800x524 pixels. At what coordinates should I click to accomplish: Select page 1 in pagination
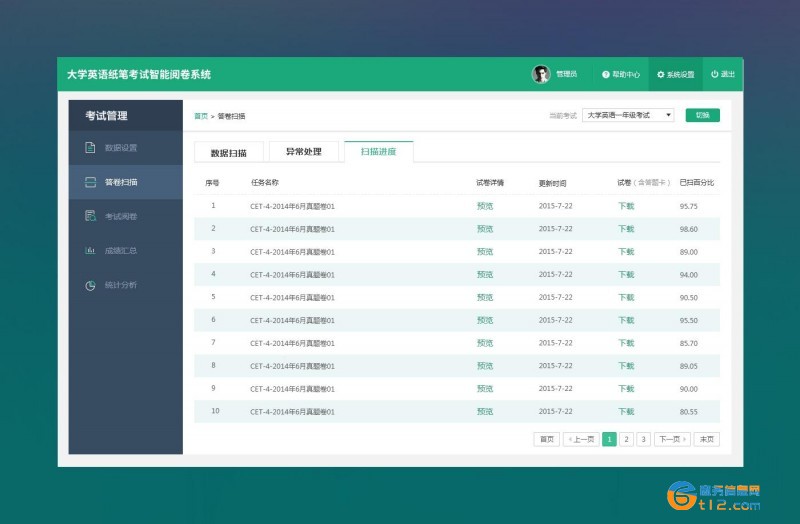[x=609, y=439]
